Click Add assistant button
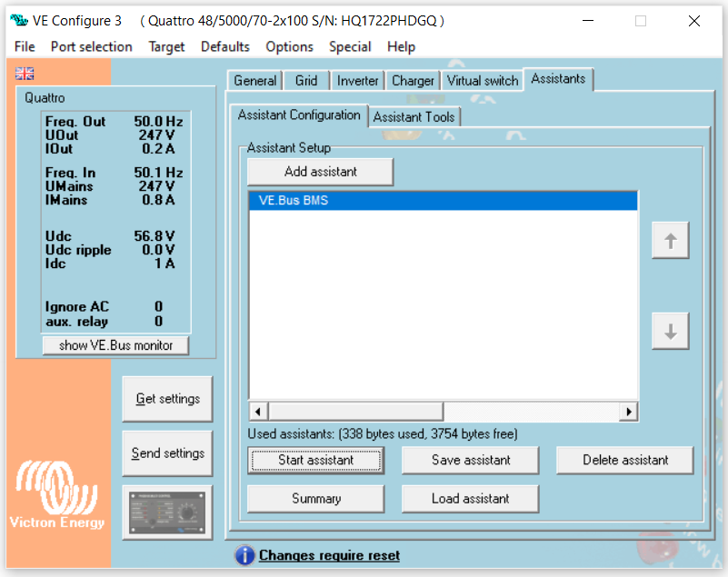This screenshot has width=728, height=577. click(320, 172)
